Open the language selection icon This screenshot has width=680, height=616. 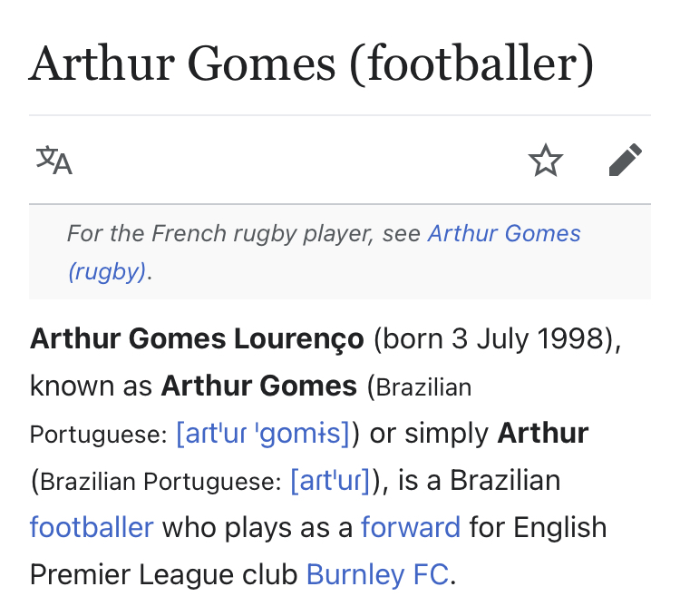coord(54,161)
